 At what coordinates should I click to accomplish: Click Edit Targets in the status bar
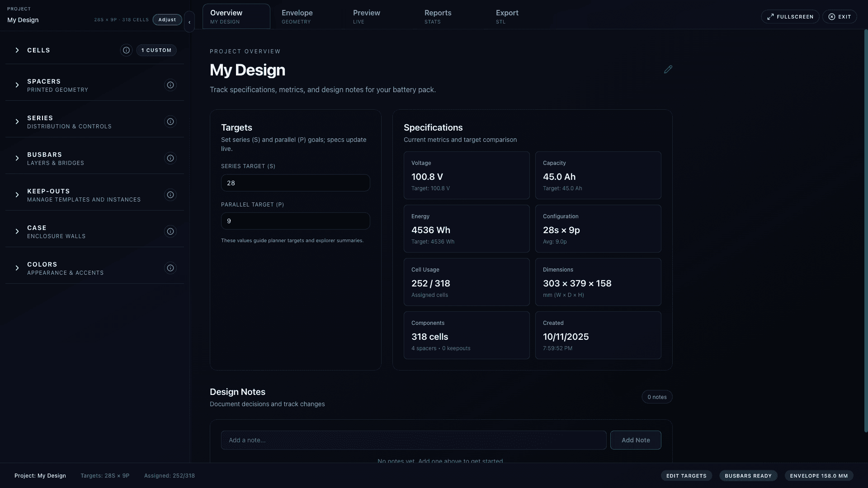(x=686, y=475)
